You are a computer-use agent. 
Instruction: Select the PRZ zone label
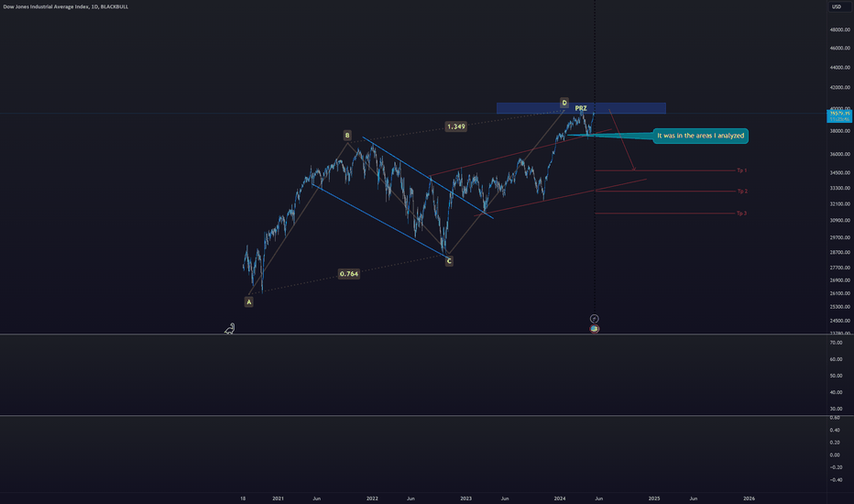[581, 108]
